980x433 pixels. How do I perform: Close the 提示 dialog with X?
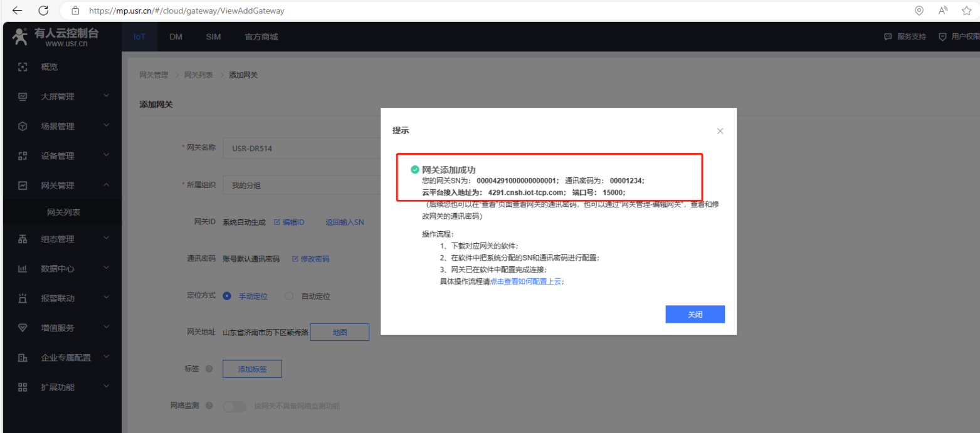pos(720,131)
